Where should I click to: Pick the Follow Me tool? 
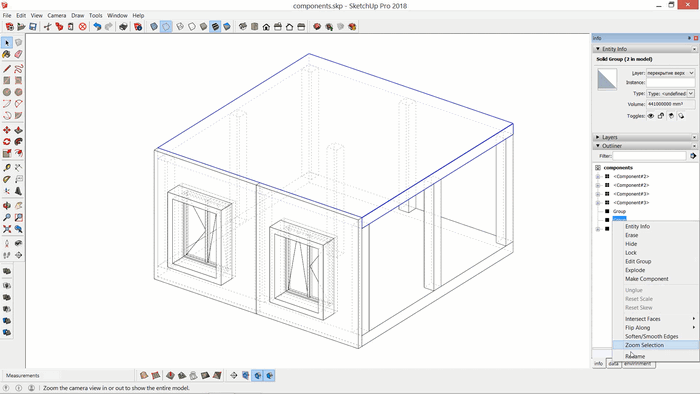(x=18, y=141)
